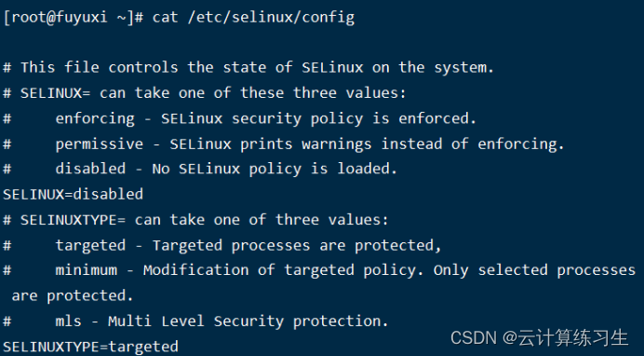Click the cat /etc/selinux/config command text

pyautogui.click(x=253, y=18)
